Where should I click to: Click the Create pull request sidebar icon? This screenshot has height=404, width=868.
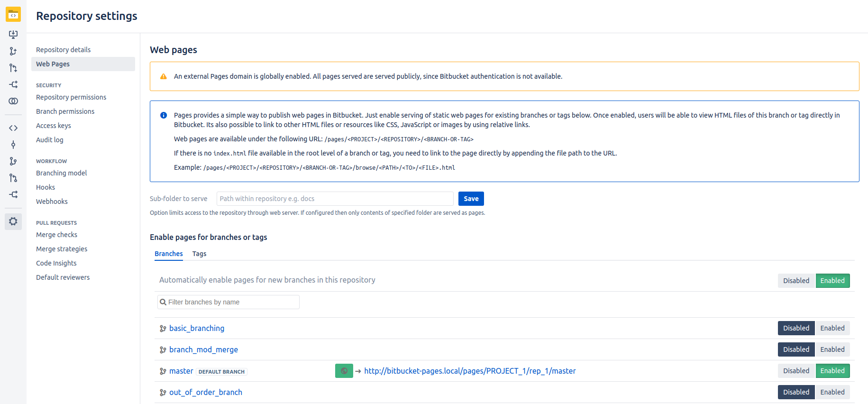click(x=13, y=68)
